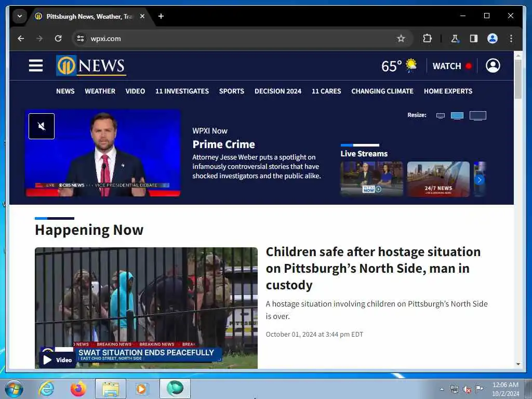Launch Firefox from the taskbar
532x399 pixels.
(x=78, y=389)
